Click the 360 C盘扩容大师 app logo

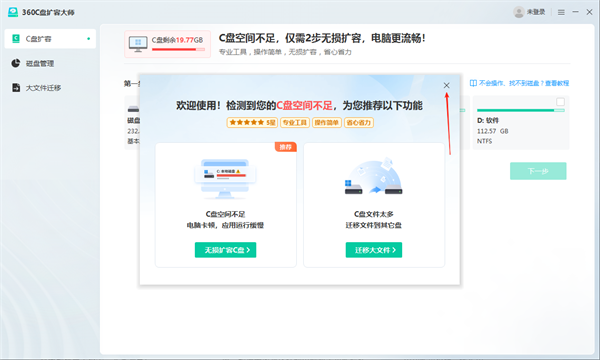pos(13,12)
